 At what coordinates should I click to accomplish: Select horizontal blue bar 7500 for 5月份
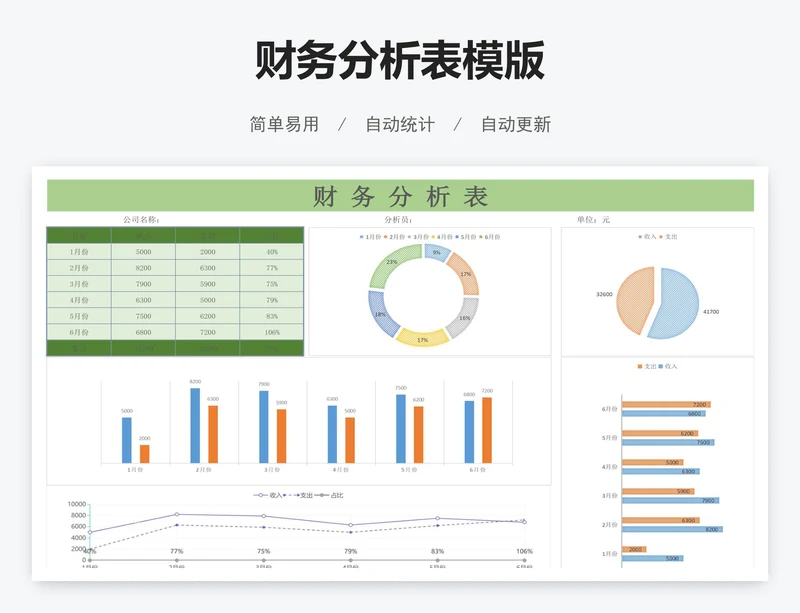(x=668, y=443)
